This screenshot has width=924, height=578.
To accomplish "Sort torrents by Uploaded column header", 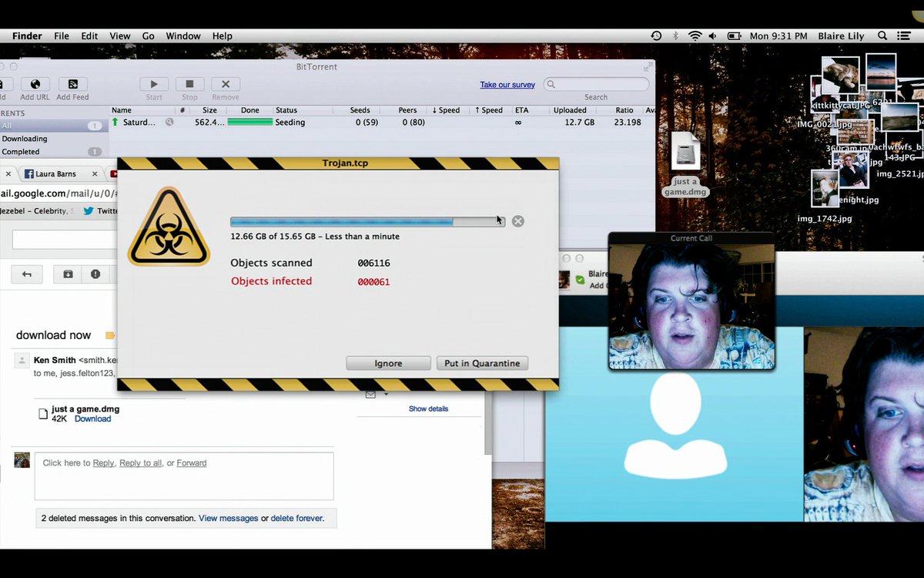I will [x=570, y=110].
